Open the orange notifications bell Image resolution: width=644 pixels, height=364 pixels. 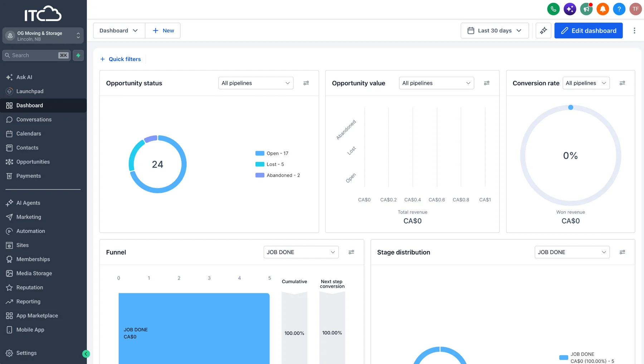[602, 9]
